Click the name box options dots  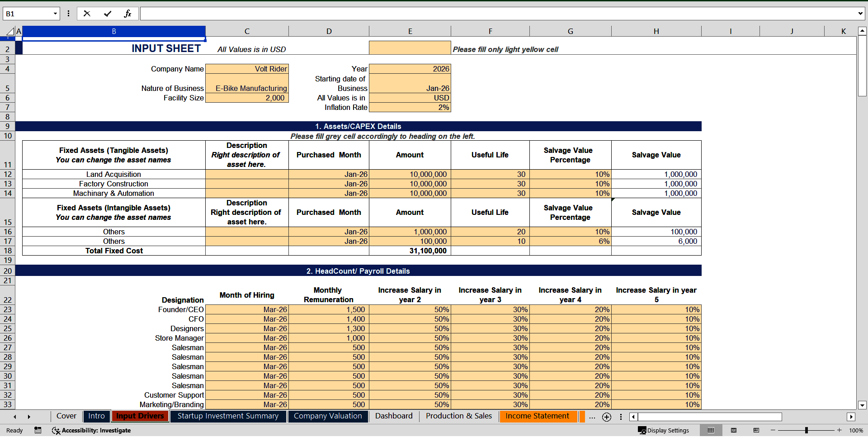68,14
